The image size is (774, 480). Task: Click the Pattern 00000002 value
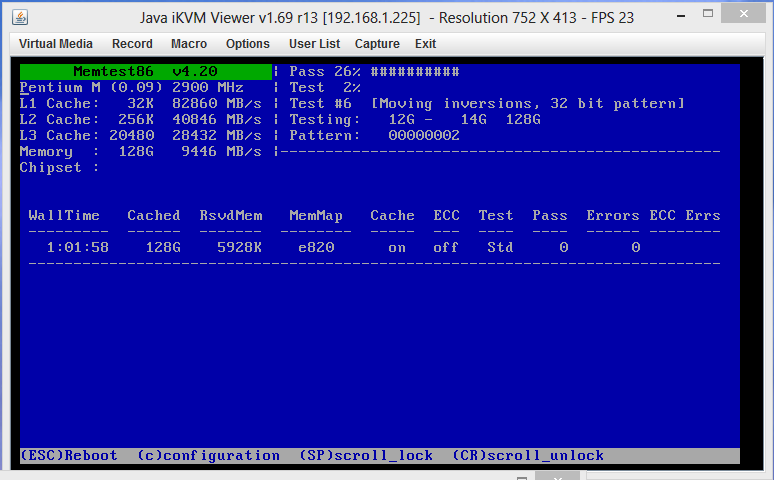tap(424, 136)
